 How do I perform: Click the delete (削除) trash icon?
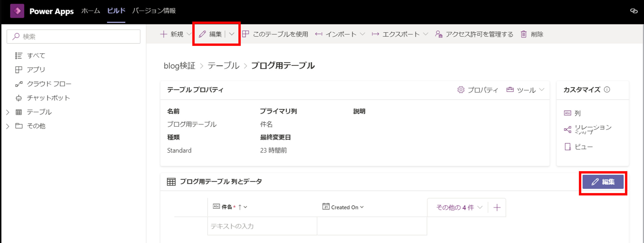524,34
